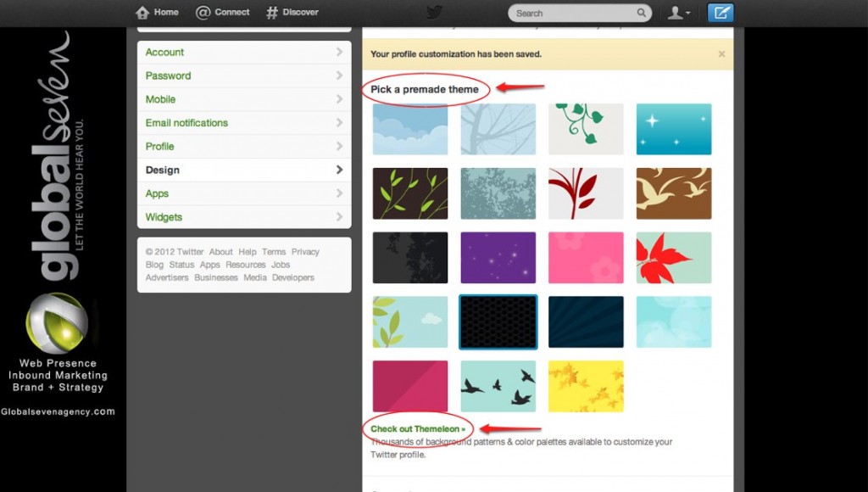Viewport: 868px width, 492px height.
Task: Click the Privacy footer link
Action: point(305,252)
